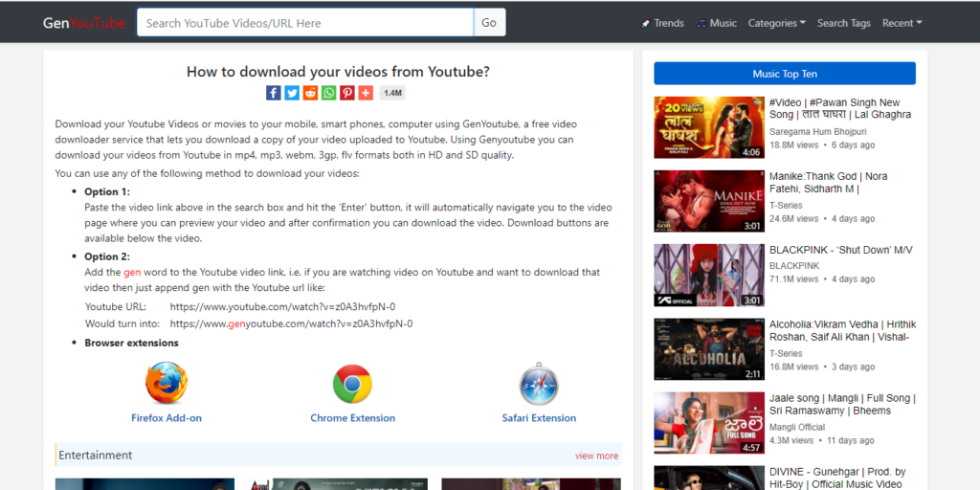This screenshot has width=980, height=490.
Task: Click the Chrome logo icon
Action: pos(352,384)
